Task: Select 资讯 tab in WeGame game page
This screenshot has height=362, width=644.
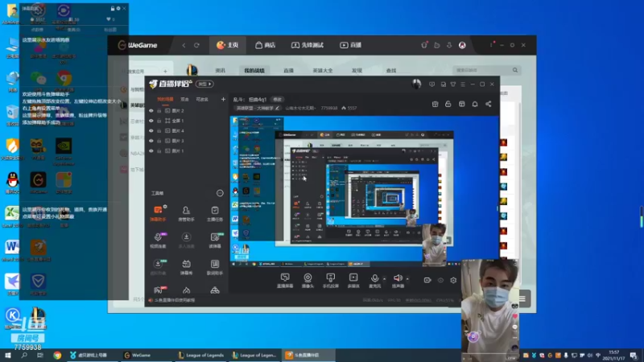Action: tap(221, 71)
